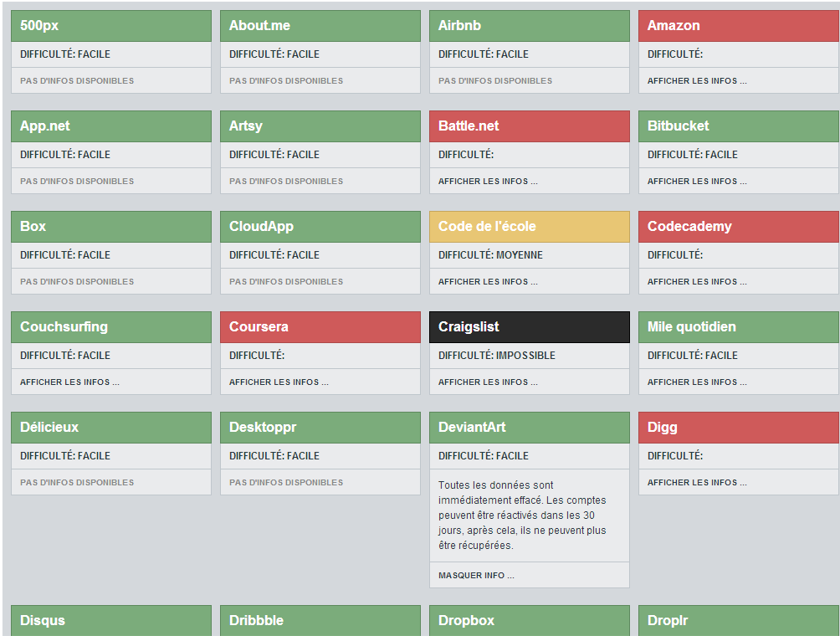This screenshot has width=840, height=636.
Task: Click "PAS D'INFOS DISPONIBLES" on the Desktoppr card
Action: (x=286, y=482)
